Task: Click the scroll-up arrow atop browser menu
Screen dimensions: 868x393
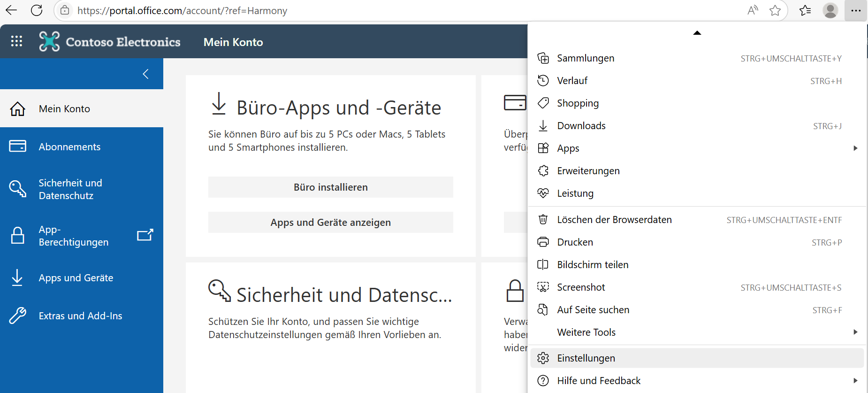Action: [697, 33]
